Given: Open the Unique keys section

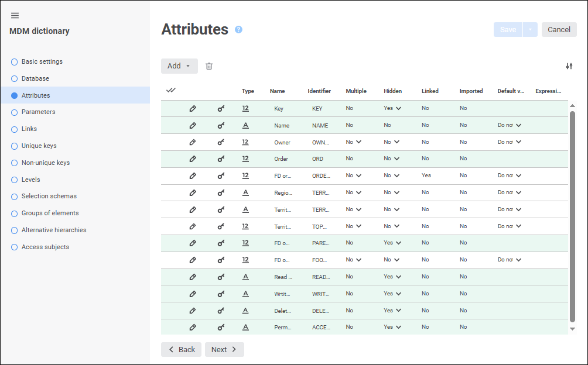Looking at the screenshot, I should click(x=39, y=146).
